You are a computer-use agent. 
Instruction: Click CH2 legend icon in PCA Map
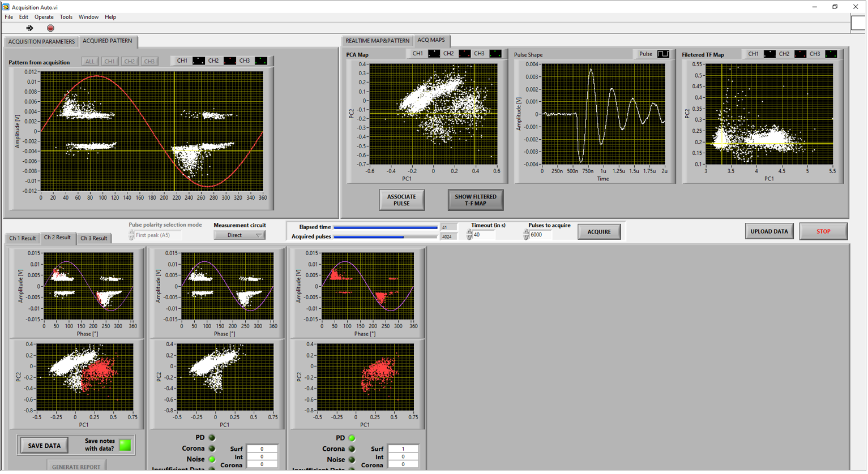click(x=464, y=54)
